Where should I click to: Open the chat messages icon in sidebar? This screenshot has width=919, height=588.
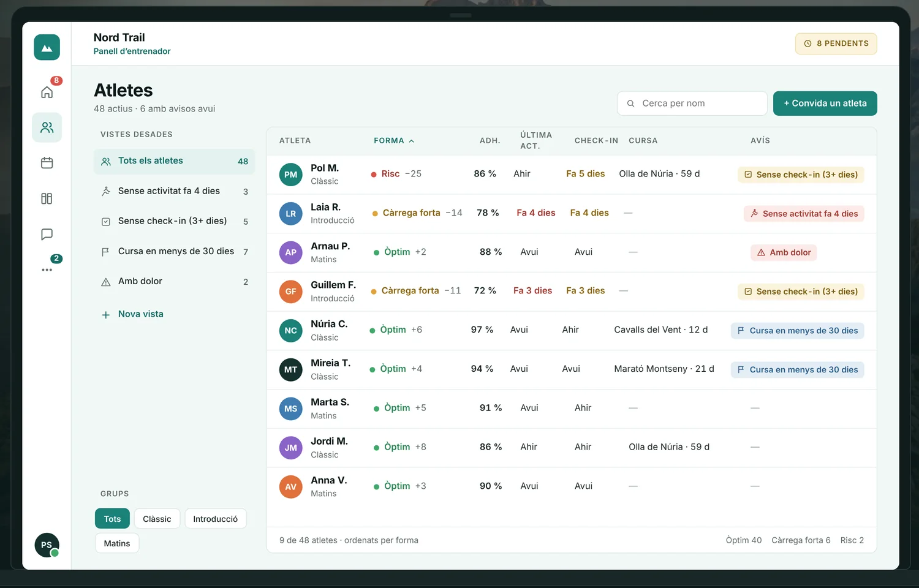click(x=47, y=234)
